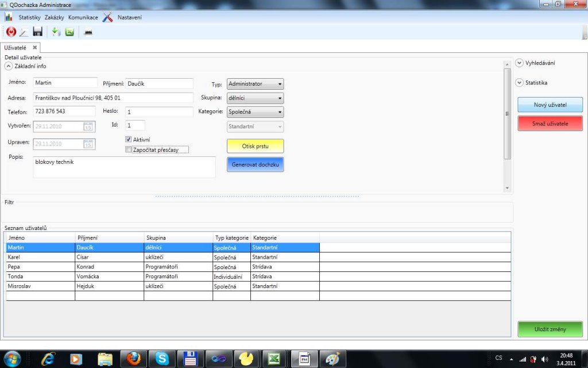Image resolution: width=588 pixels, height=368 pixels.
Task: Click the blue Generovat dochzku button
Action: tap(255, 164)
